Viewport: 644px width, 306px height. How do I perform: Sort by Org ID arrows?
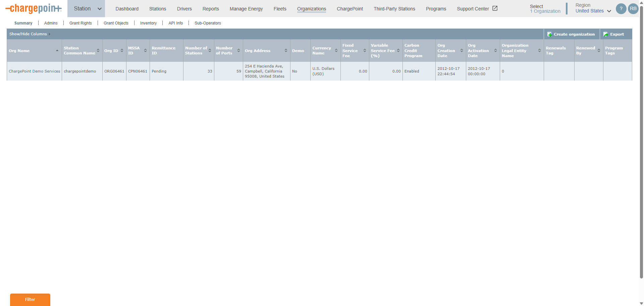[122, 51]
